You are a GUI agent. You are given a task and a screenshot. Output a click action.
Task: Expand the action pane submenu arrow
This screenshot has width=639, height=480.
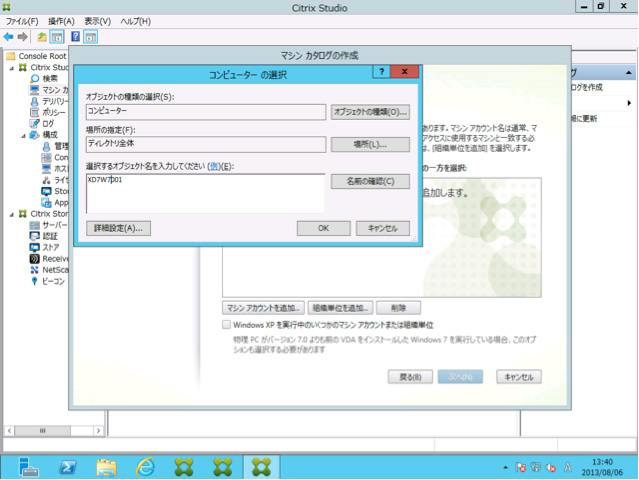[629, 103]
